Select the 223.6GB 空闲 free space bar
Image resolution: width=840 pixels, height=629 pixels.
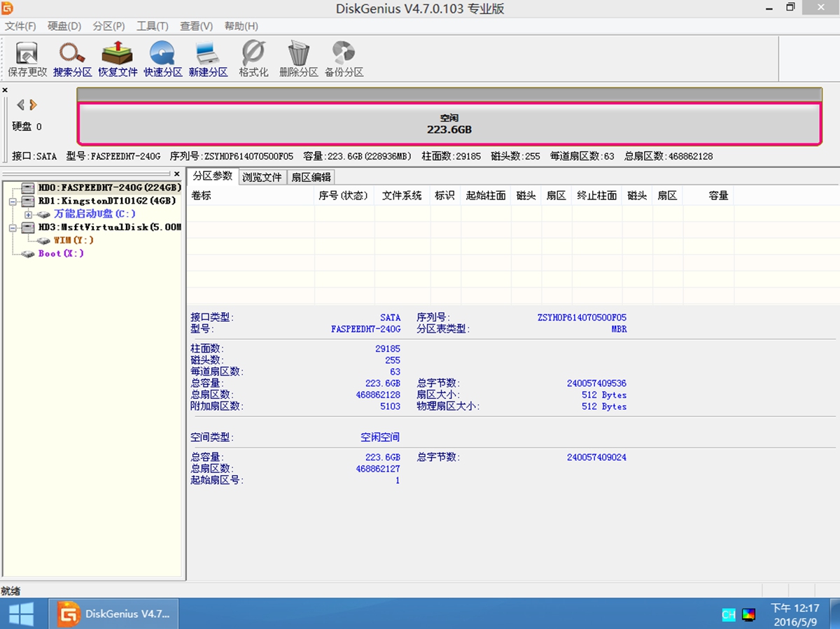click(x=449, y=125)
